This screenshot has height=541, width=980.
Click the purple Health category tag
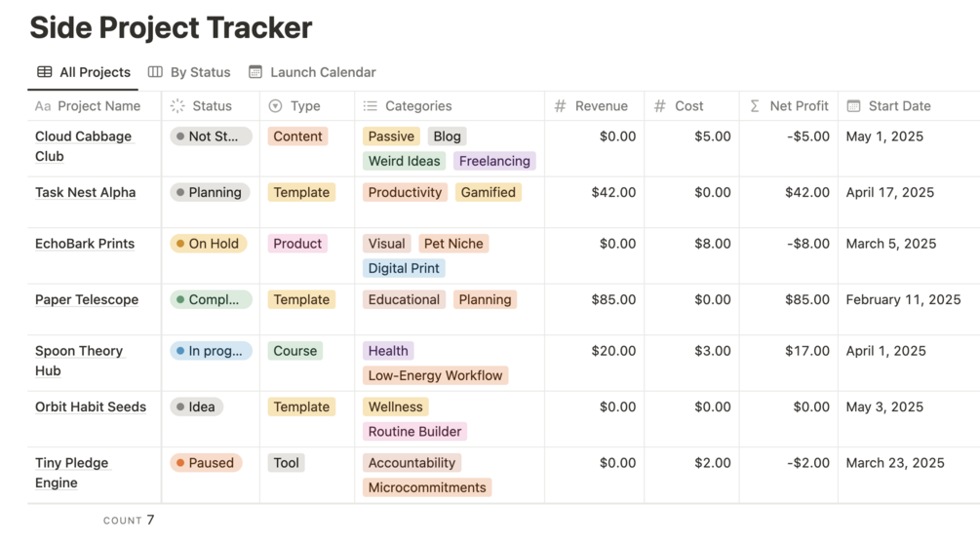[x=388, y=351]
